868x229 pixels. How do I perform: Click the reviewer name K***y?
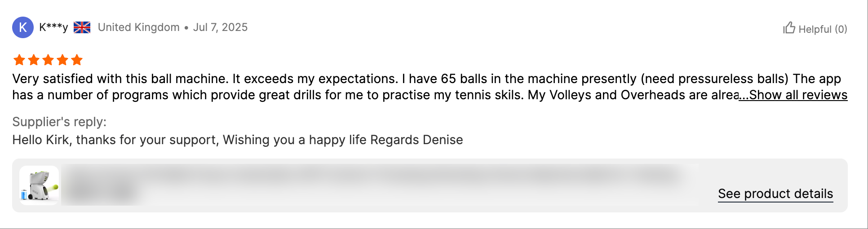click(53, 27)
